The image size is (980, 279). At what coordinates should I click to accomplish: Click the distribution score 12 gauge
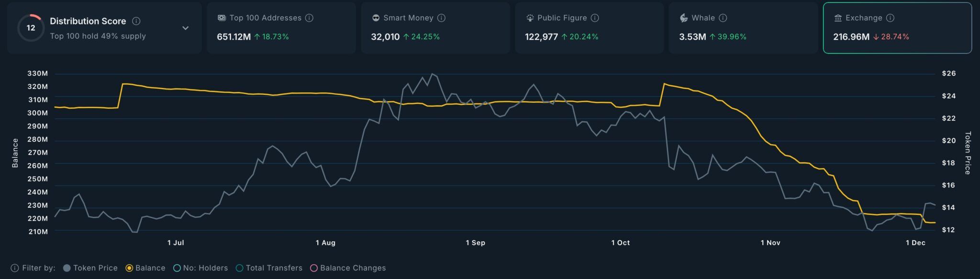pyautogui.click(x=31, y=28)
